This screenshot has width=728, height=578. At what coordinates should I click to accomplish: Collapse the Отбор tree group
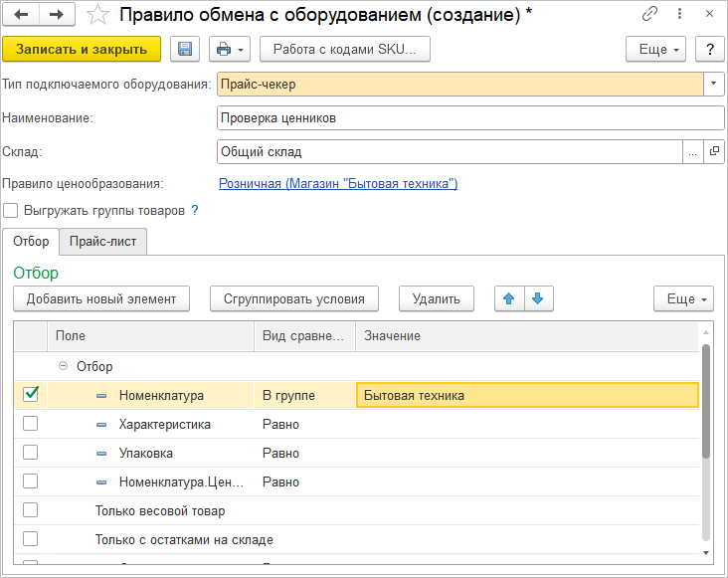pyautogui.click(x=63, y=366)
